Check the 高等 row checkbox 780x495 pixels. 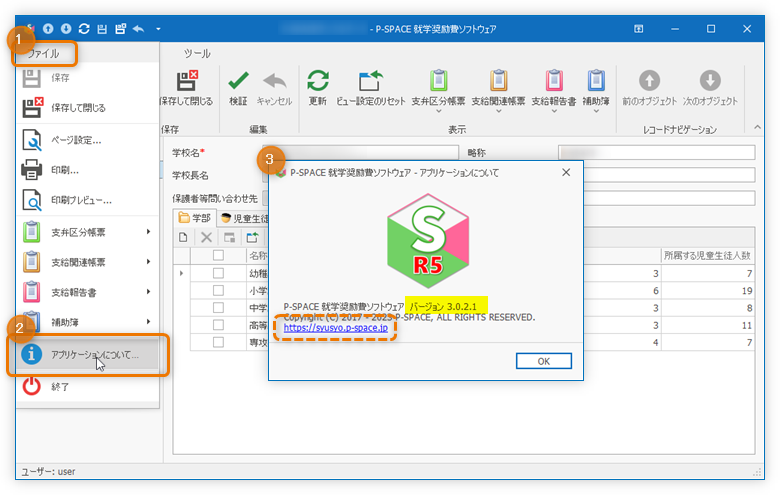tap(218, 324)
